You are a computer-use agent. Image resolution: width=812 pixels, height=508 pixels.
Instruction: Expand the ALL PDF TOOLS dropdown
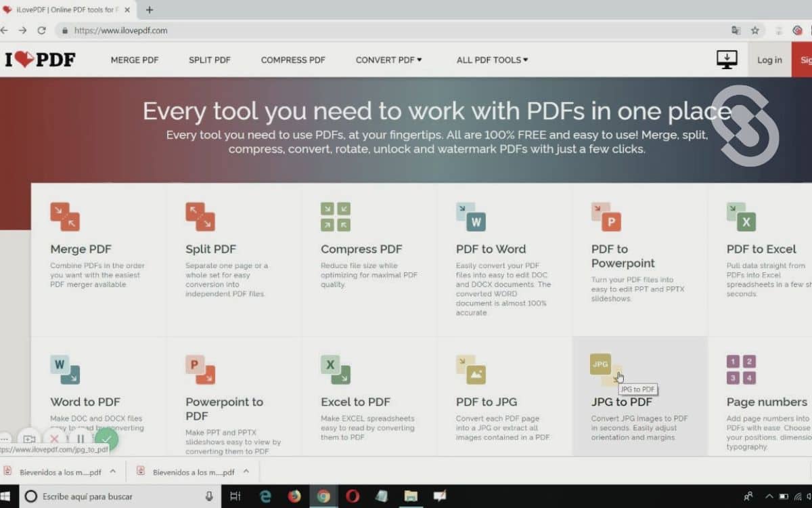point(492,60)
